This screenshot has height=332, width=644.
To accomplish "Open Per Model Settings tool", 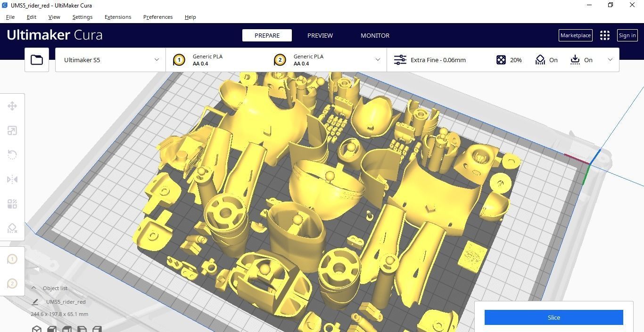I will [12, 204].
